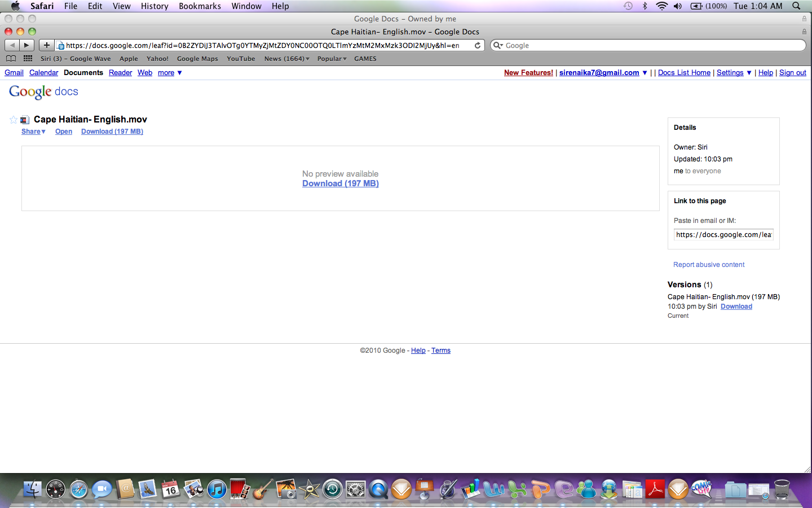Viewport: 812px width, 508px height.
Task: Click the Safari compass icon in Dock
Action: (78, 489)
